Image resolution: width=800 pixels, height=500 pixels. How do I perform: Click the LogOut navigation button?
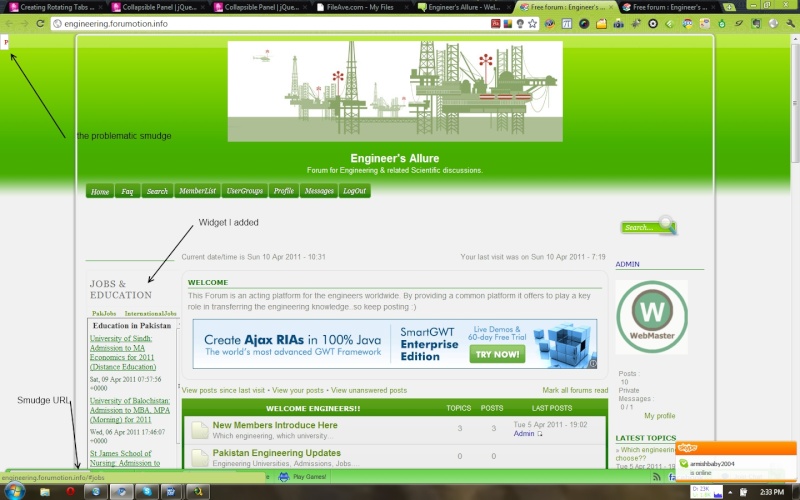pos(355,191)
